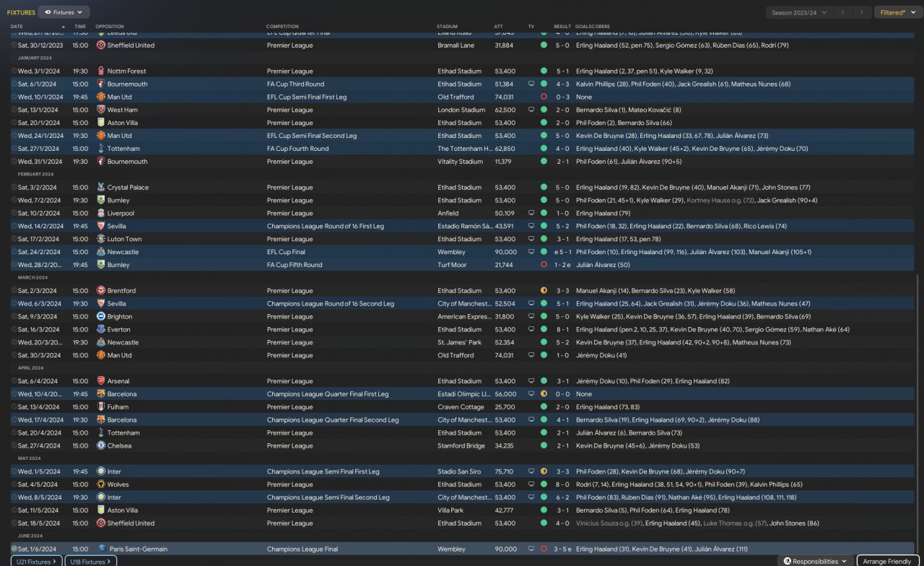Click the West Ham club badge
Image resolution: width=924 pixels, height=566 pixels.
point(101,110)
